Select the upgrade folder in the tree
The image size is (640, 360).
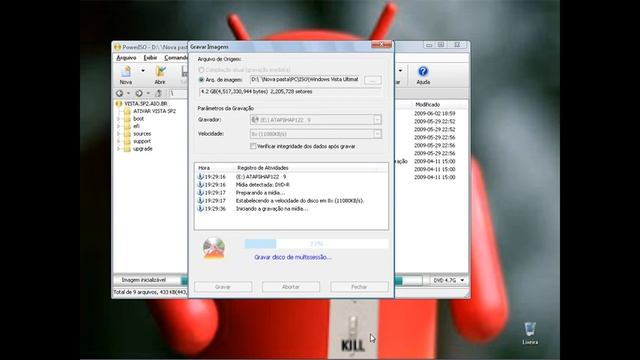[142, 149]
